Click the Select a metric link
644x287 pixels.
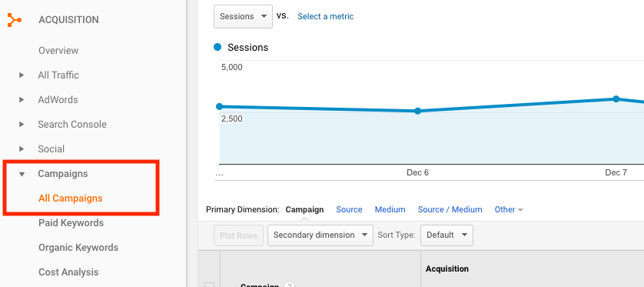(326, 16)
